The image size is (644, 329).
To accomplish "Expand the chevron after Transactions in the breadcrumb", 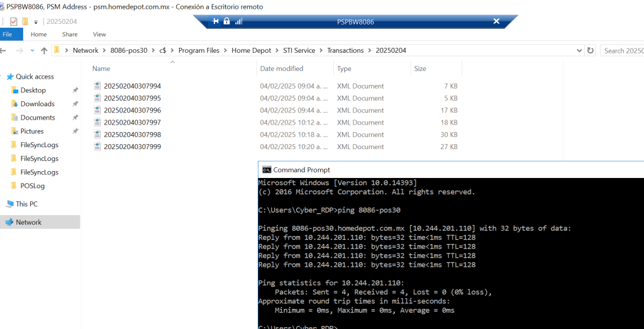I will [370, 50].
